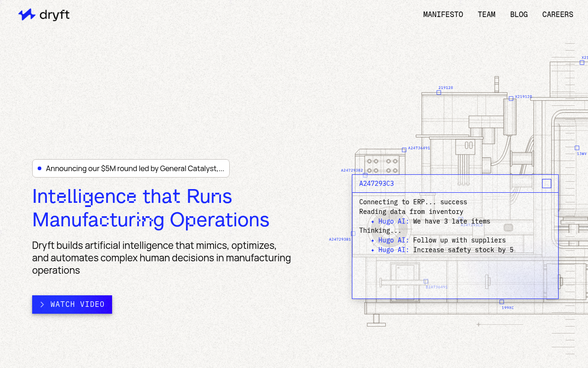Select the 199XC marker on the blueprint
588x368 pixels.
(502, 302)
